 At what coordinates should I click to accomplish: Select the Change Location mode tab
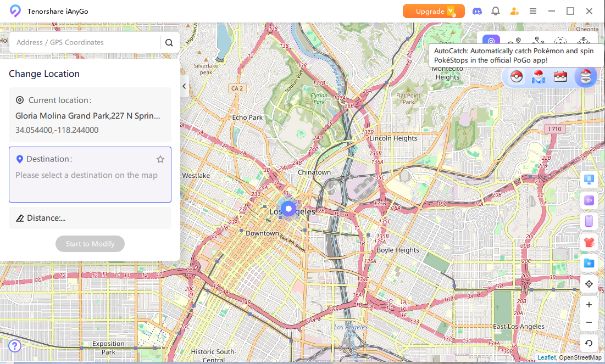click(491, 42)
